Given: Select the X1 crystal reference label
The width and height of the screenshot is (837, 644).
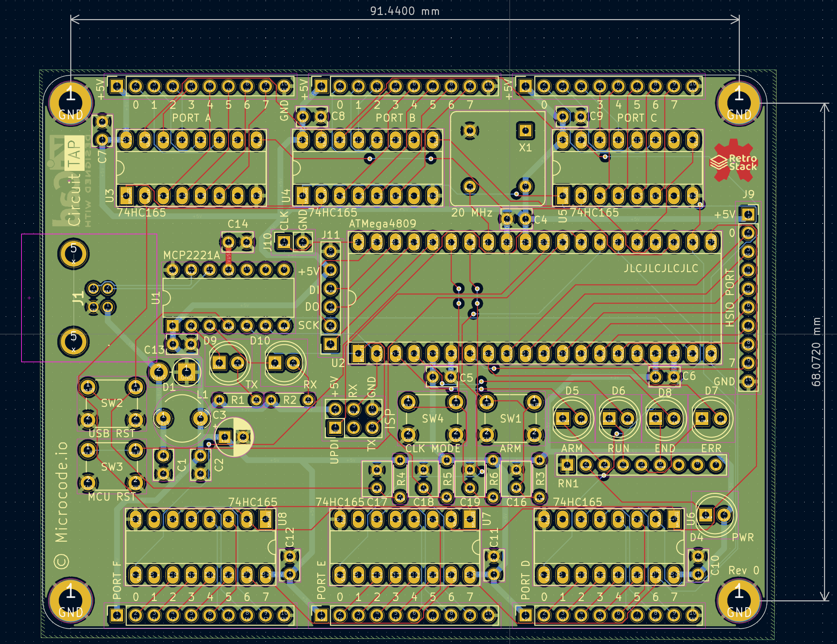Looking at the screenshot, I should pos(525,148).
